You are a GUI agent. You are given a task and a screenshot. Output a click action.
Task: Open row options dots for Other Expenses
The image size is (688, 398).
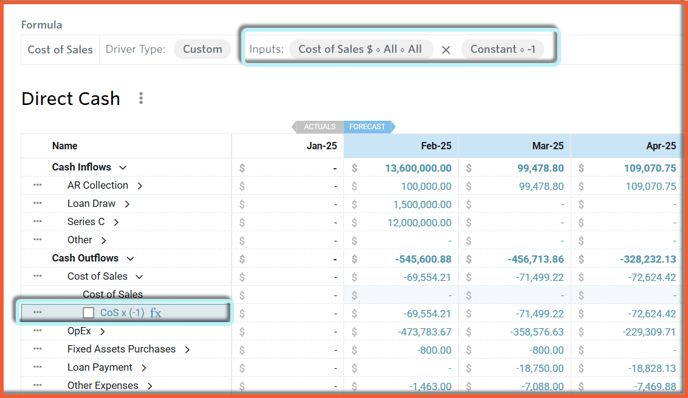click(38, 385)
